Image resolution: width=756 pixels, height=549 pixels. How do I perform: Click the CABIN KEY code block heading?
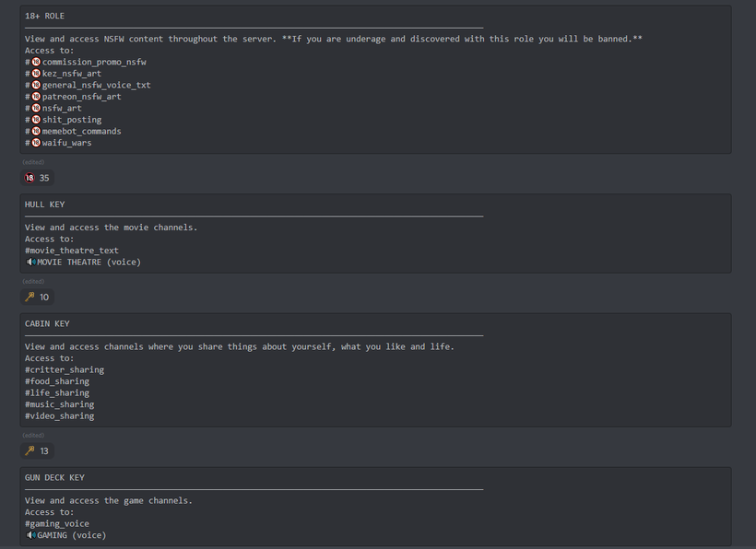[x=47, y=323]
